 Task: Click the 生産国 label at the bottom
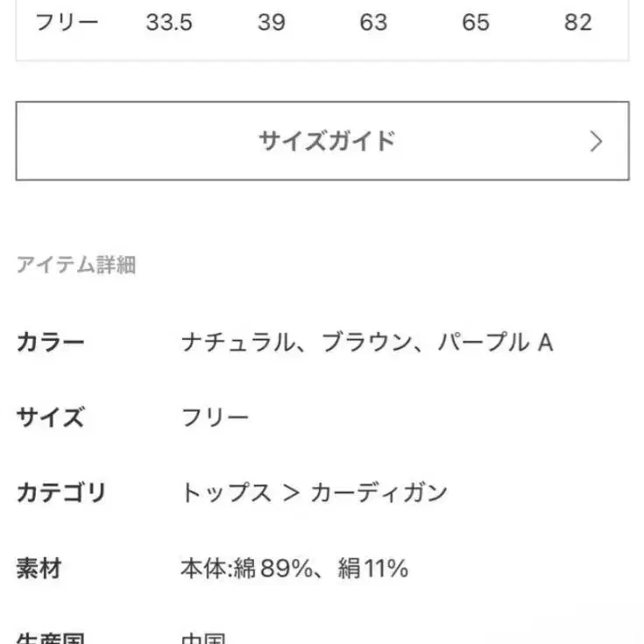click(x=50, y=638)
